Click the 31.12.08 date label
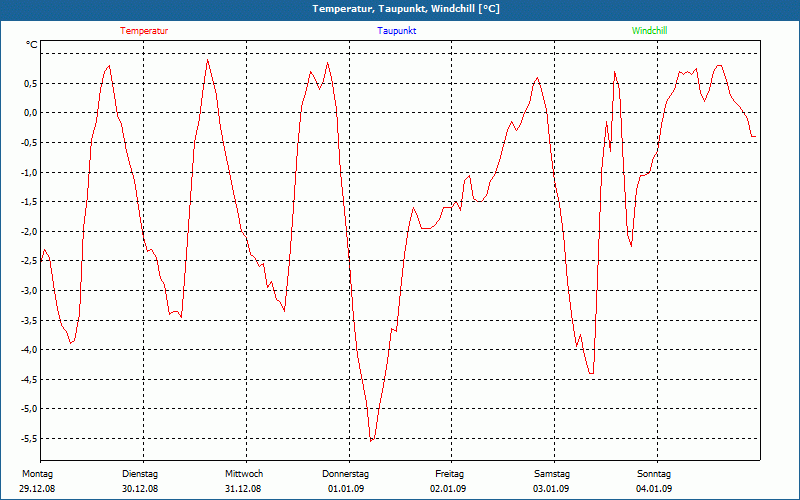800x500 pixels. click(243, 489)
